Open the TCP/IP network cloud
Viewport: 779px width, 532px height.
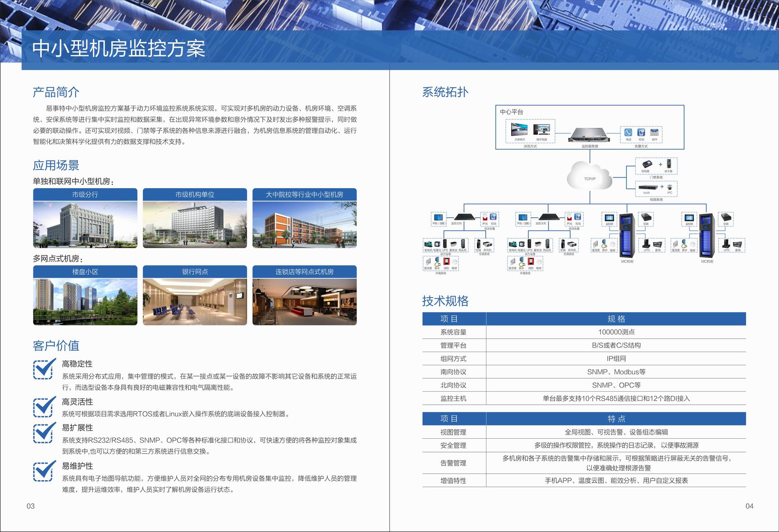coord(590,178)
